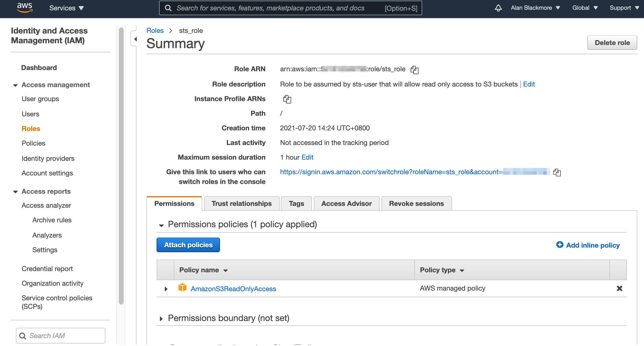Copy the switch-role console link icon
Image resolution: width=644 pixels, height=346 pixels.
[x=557, y=172]
